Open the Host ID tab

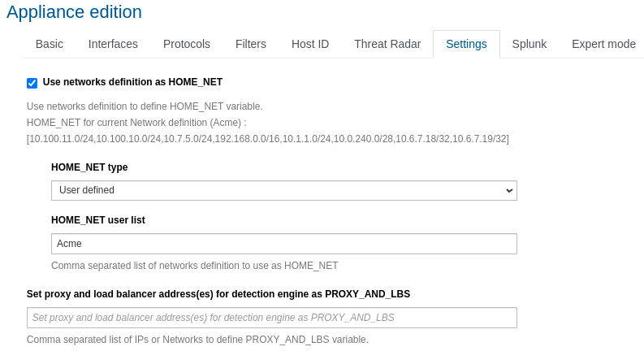pos(310,44)
